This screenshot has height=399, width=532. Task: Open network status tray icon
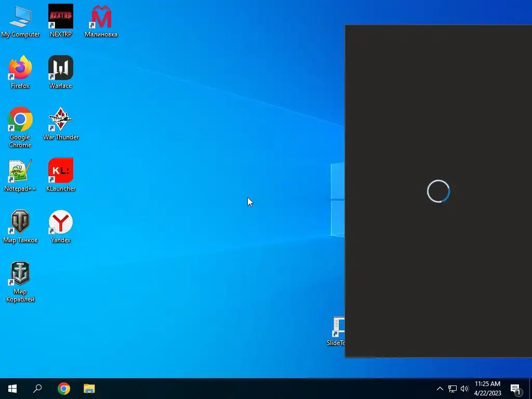pyautogui.click(x=453, y=389)
